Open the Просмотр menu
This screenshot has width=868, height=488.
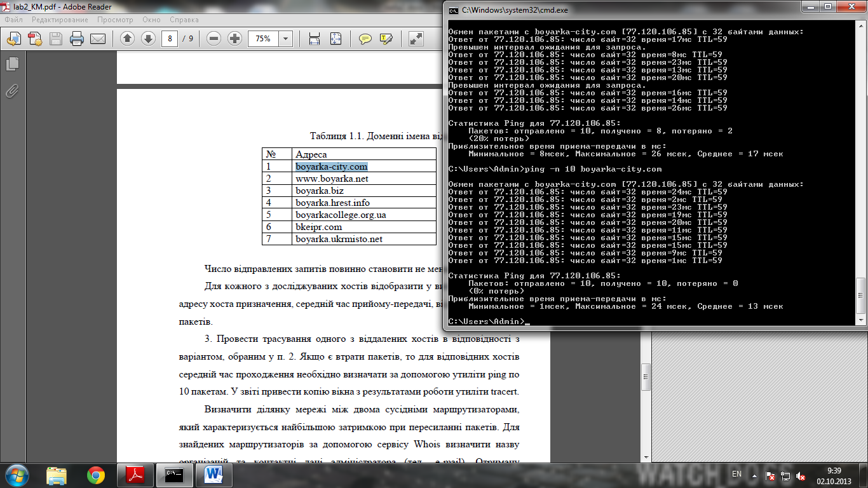tap(116, 20)
